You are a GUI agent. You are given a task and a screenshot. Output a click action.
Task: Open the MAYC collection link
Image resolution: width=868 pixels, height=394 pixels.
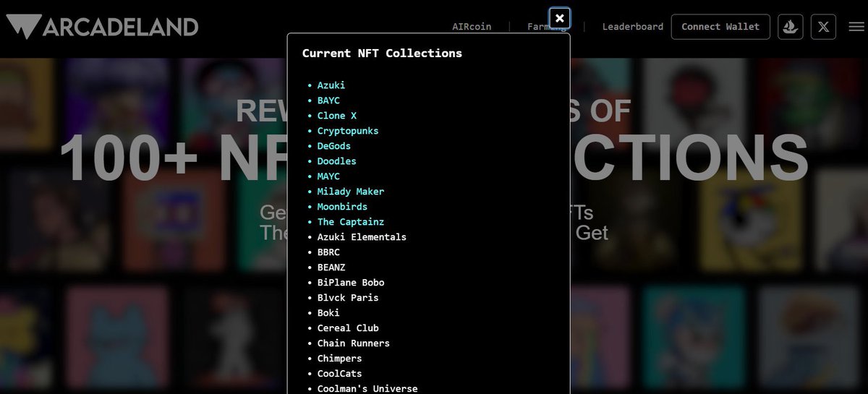[x=328, y=176]
